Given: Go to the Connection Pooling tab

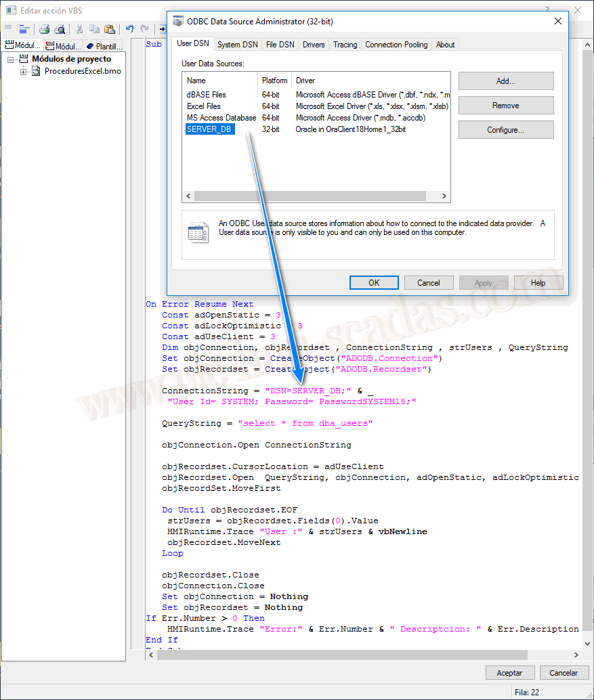Looking at the screenshot, I should click(x=396, y=45).
